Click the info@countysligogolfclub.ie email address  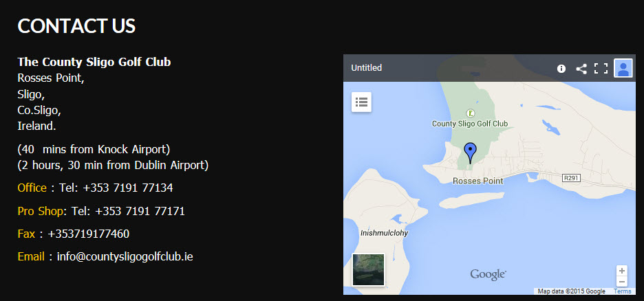click(x=125, y=256)
